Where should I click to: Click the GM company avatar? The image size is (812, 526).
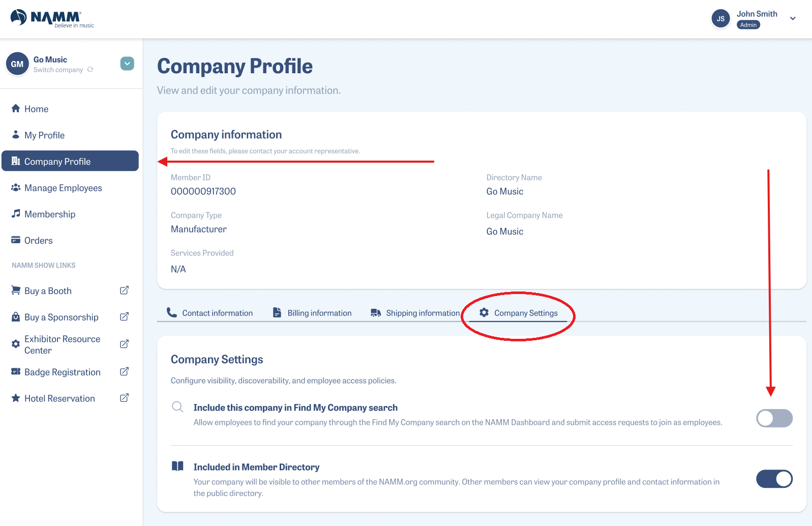point(17,64)
